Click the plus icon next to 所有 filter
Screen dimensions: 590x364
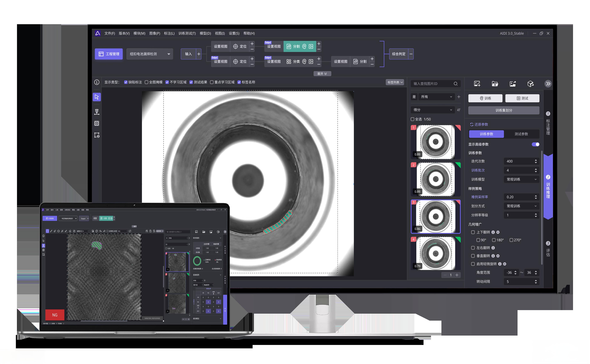[x=459, y=97]
